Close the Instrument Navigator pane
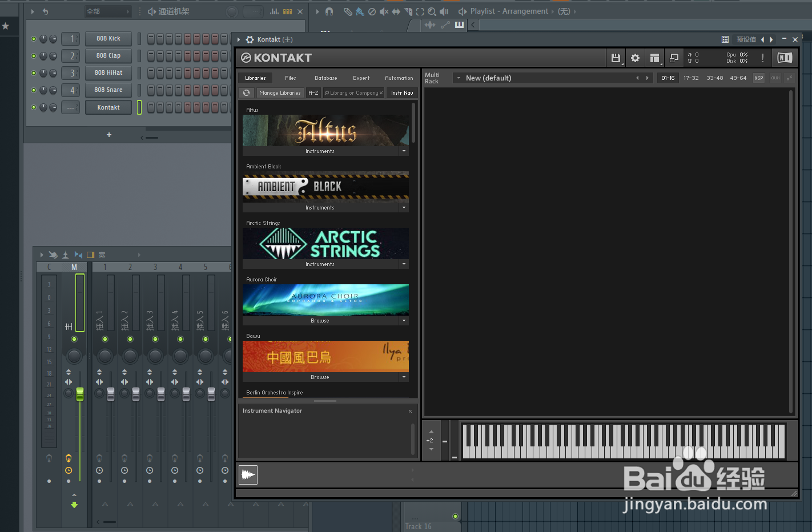 point(410,411)
